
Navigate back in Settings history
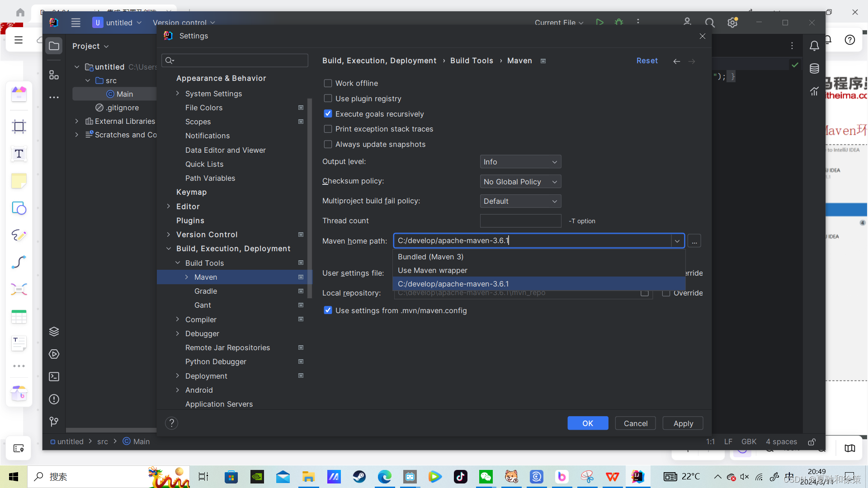tap(676, 61)
